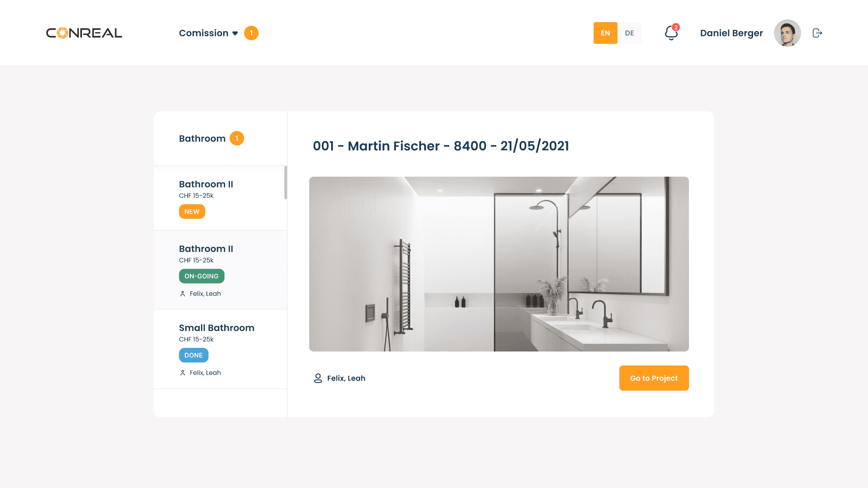This screenshot has height=488, width=868.
Task: Click person icon in Small Bathroom card
Action: [183, 373]
